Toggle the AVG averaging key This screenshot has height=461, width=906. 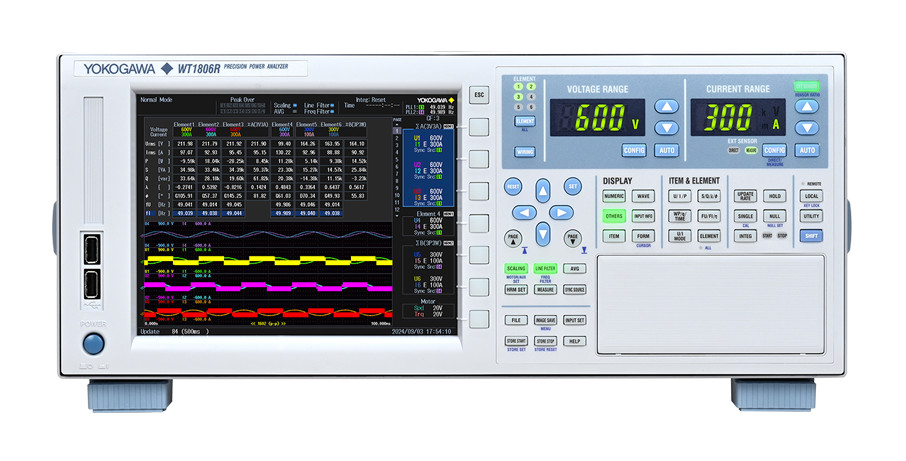click(x=574, y=269)
